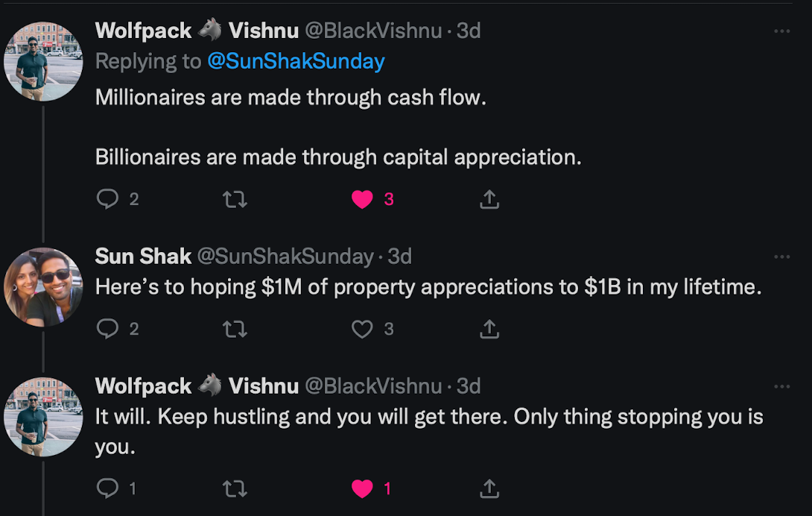Click the @SunShakSunday mention link
The image size is (812, 516).
click(x=296, y=61)
